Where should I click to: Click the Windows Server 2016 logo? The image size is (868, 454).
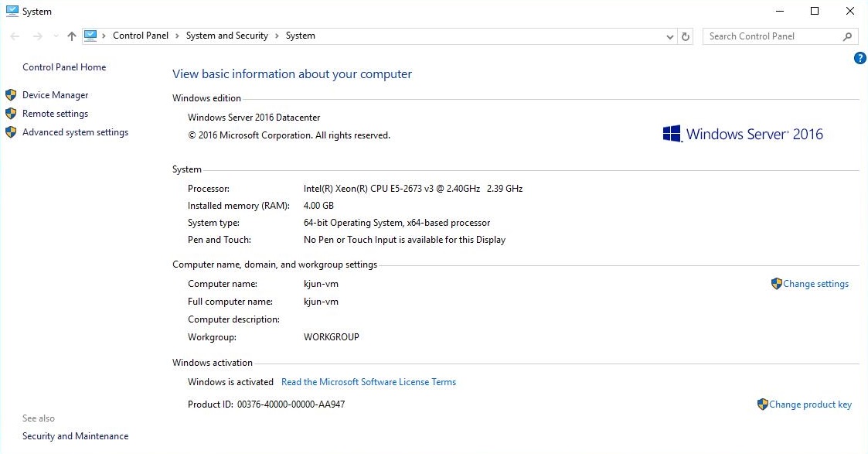[742, 134]
